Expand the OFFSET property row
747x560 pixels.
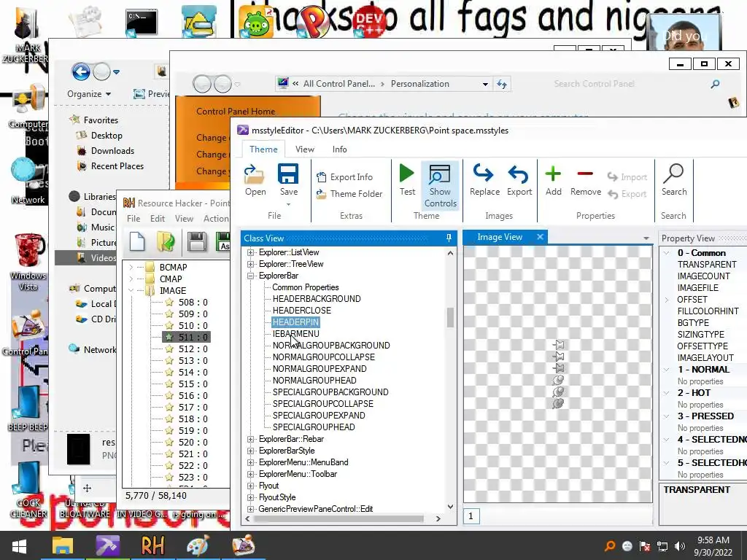(x=667, y=300)
